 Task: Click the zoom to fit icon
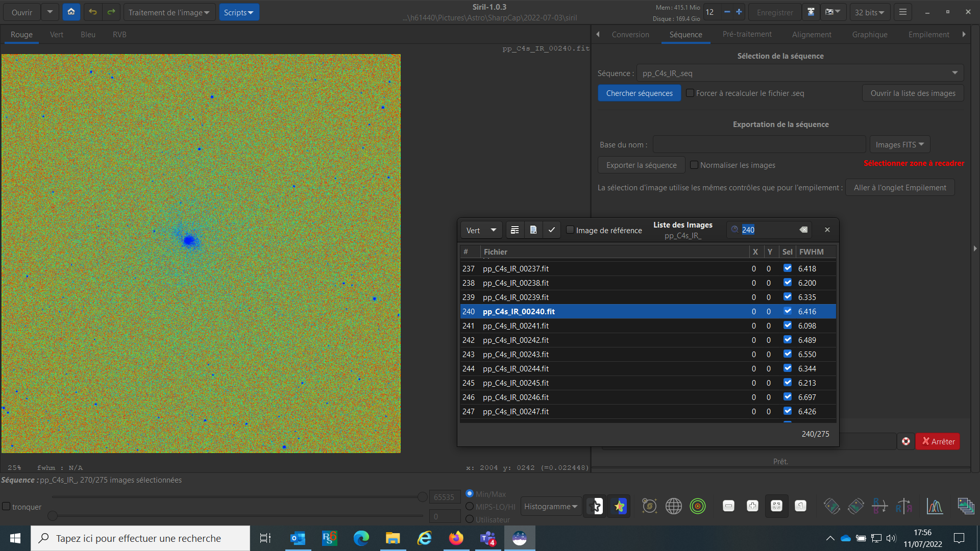pyautogui.click(x=776, y=506)
